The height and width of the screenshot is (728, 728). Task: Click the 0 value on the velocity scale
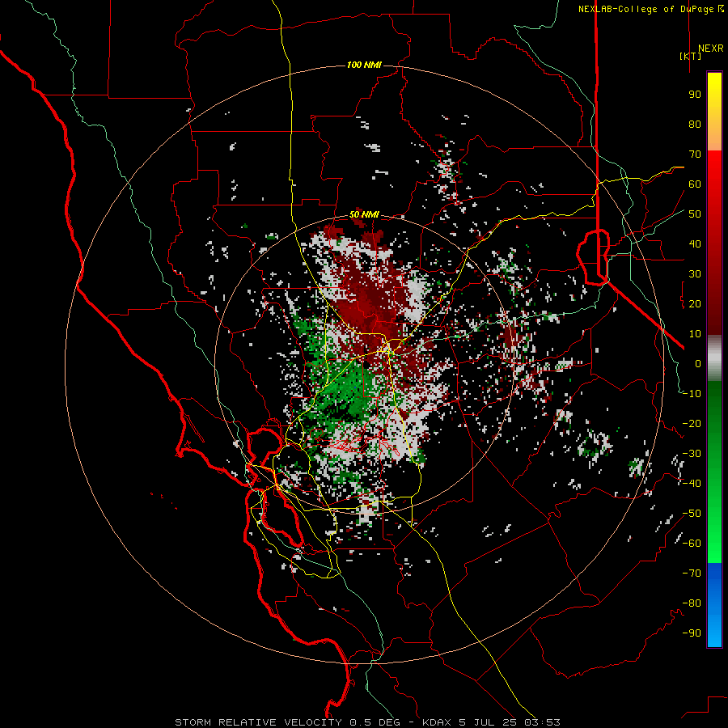tap(698, 364)
